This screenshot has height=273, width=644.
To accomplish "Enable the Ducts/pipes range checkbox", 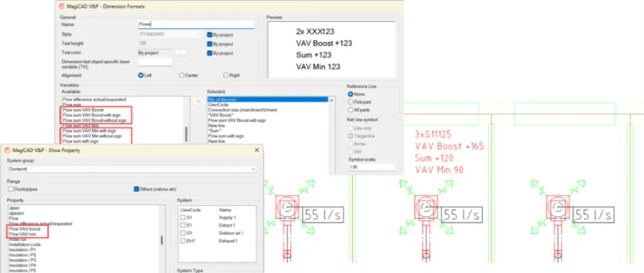I will pos(10,189).
